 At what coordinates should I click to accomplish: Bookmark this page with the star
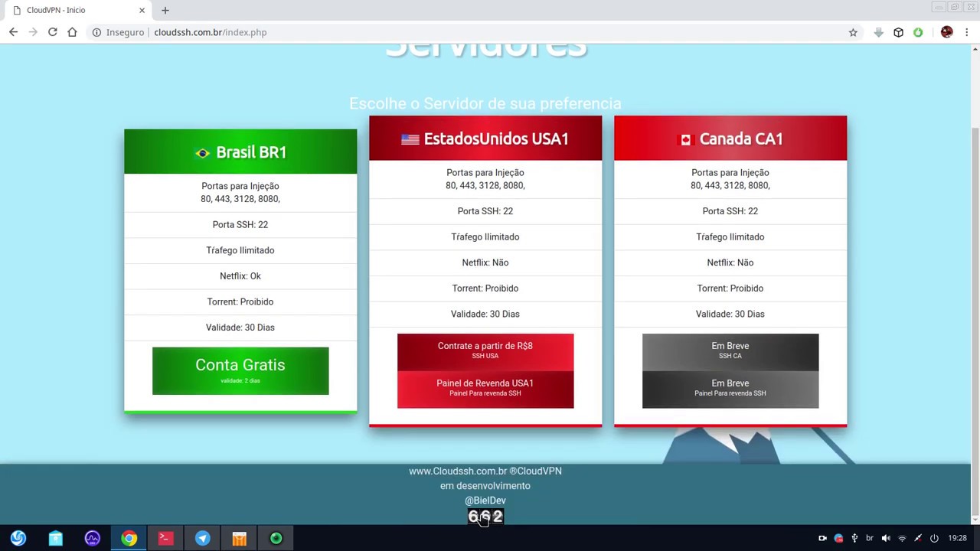853,32
